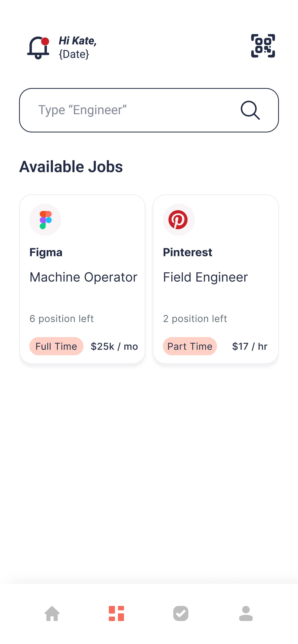
Task: Click the $25k / mo salary
Action: click(x=114, y=346)
